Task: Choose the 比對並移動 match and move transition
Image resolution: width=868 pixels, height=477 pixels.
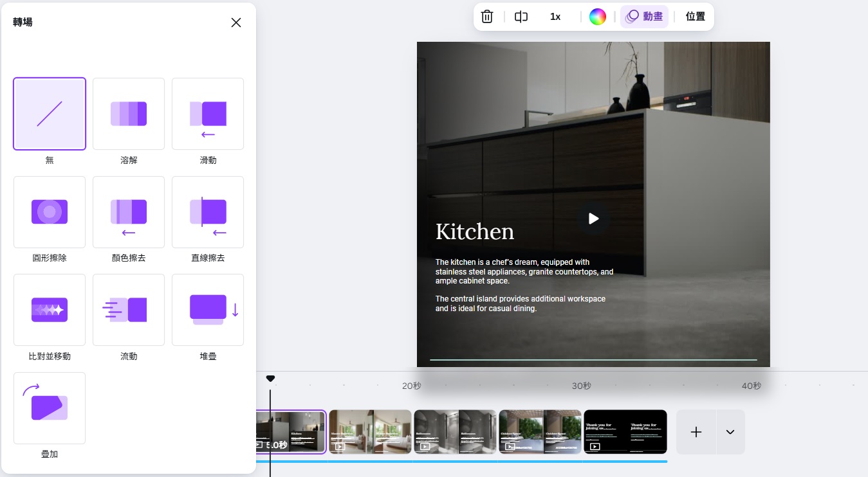Action: coord(50,310)
